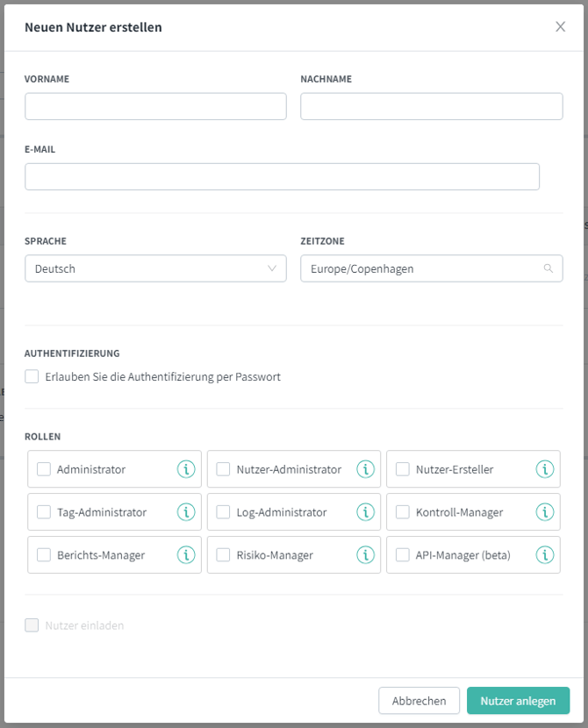Tick the Risiko-Manager role checkbox

click(x=223, y=555)
